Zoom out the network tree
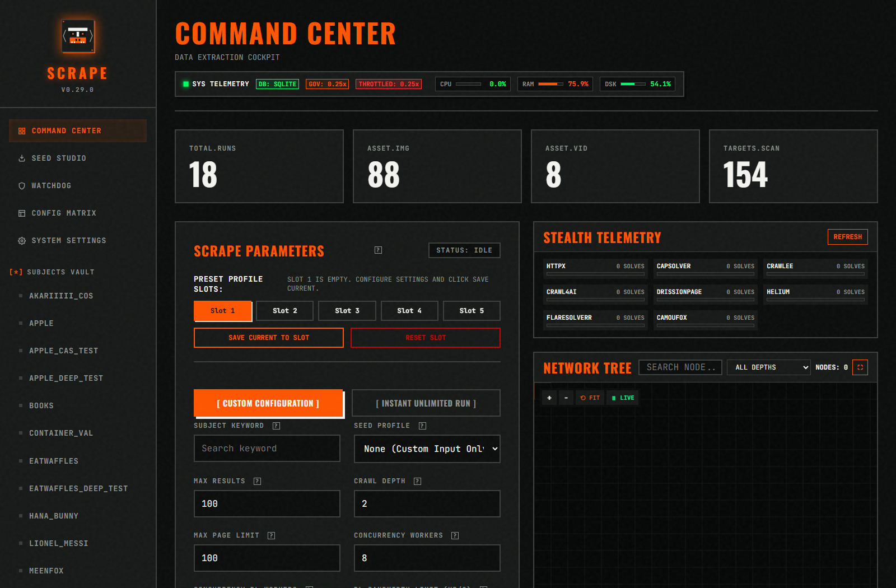Viewport: 896px width, 588px height. (566, 398)
